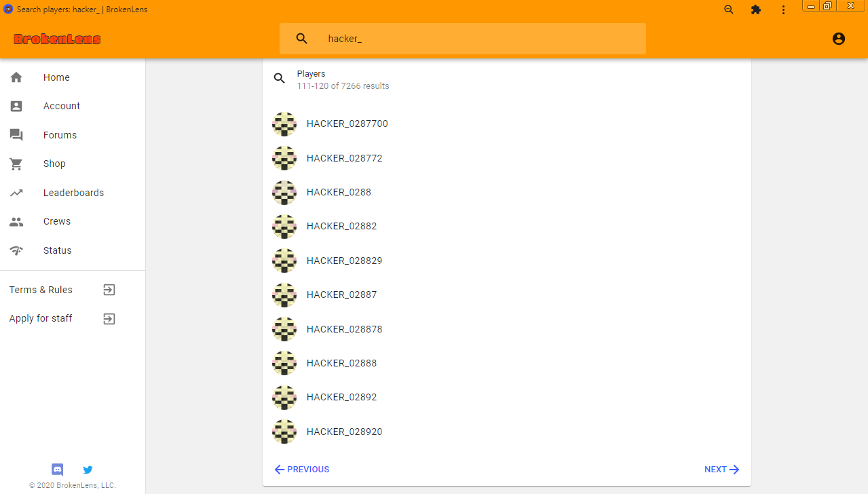Open the Leaderboards page
The height and width of the screenshot is (494, 868).
(73, 193)
